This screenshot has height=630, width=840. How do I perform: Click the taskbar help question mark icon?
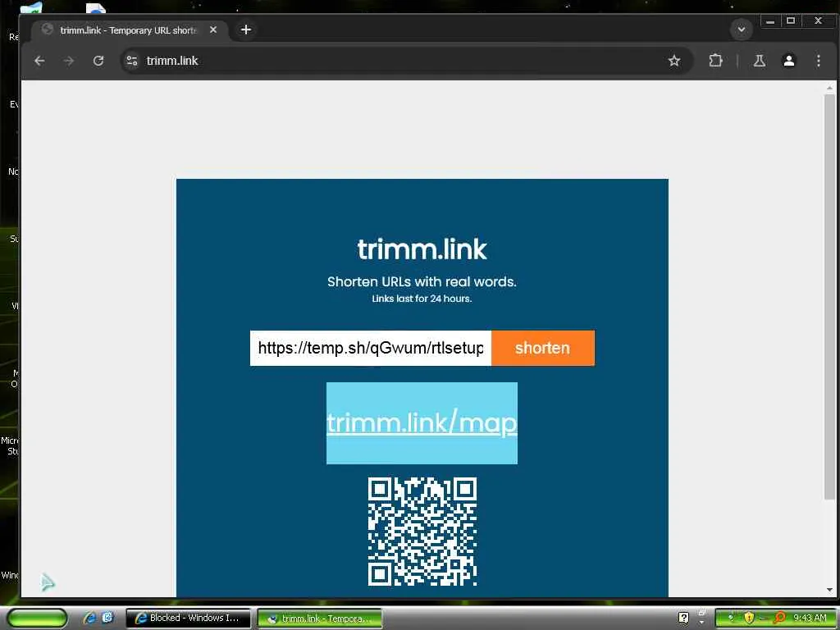[x=683, y=619]
